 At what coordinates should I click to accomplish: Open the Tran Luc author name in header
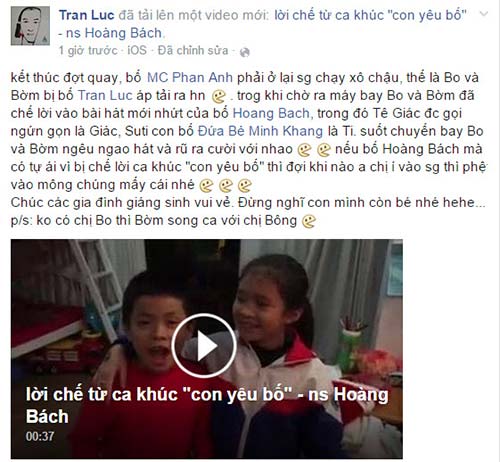(x=87, y=15)
